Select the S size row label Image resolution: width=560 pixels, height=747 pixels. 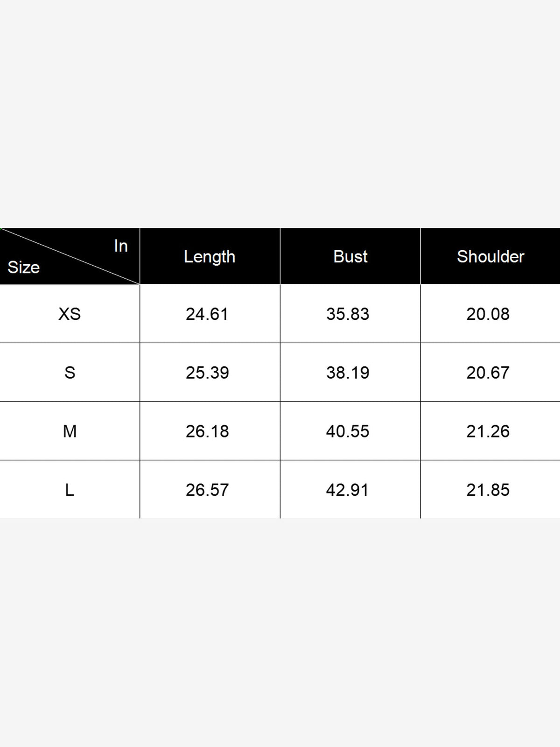point(70,373)
